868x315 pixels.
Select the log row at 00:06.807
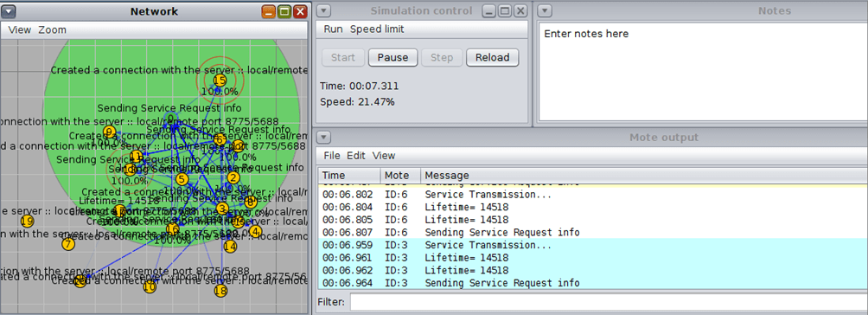(593, 233)
